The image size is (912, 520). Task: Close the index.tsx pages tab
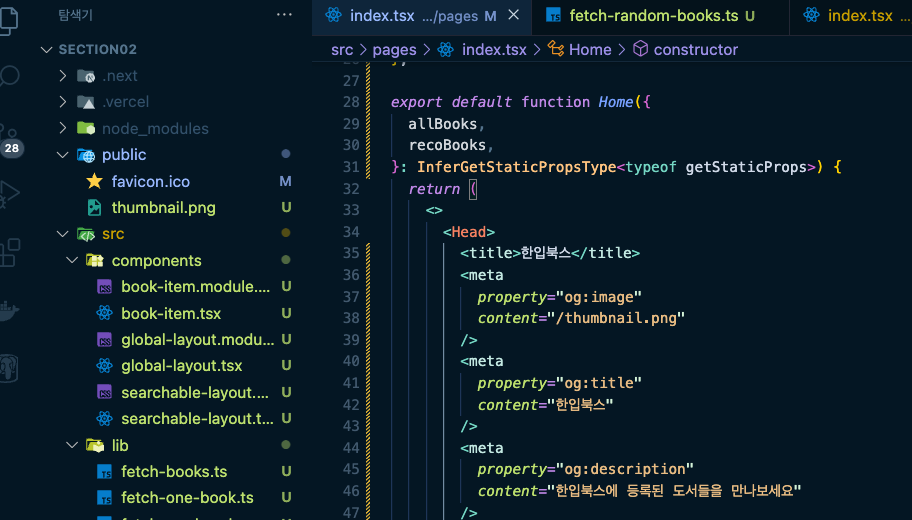[x=514, y=15]
